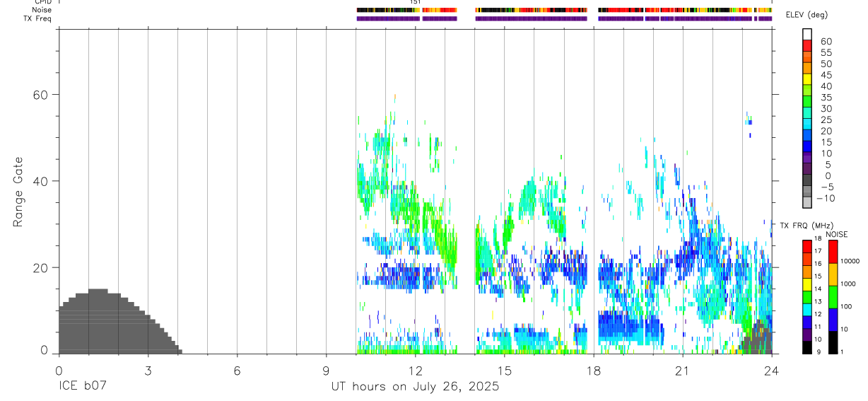
Task: Click the red swatch of the NOISE colorbar
Action: click(833, 252)
